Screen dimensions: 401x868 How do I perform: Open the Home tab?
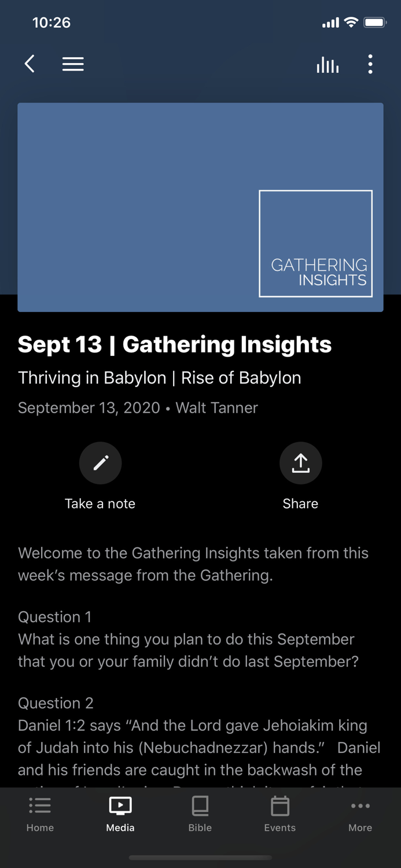40,813
